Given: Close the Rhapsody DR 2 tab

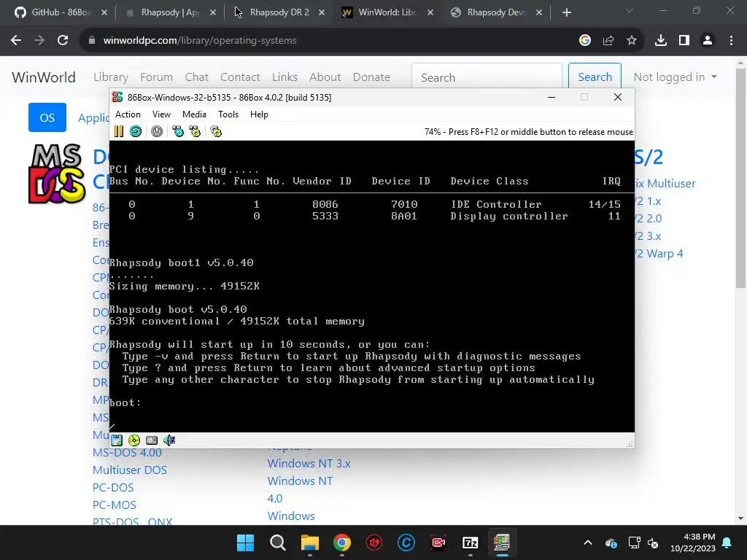Looking at the screenshot, I should coord(322,12).
